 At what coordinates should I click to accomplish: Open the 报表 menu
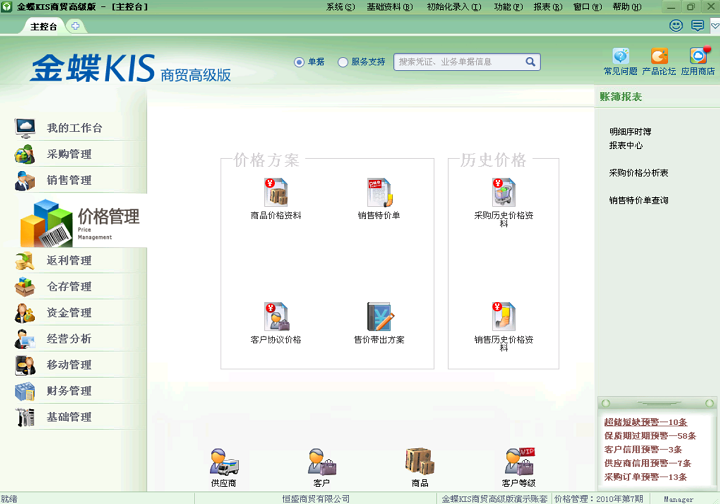547,7
